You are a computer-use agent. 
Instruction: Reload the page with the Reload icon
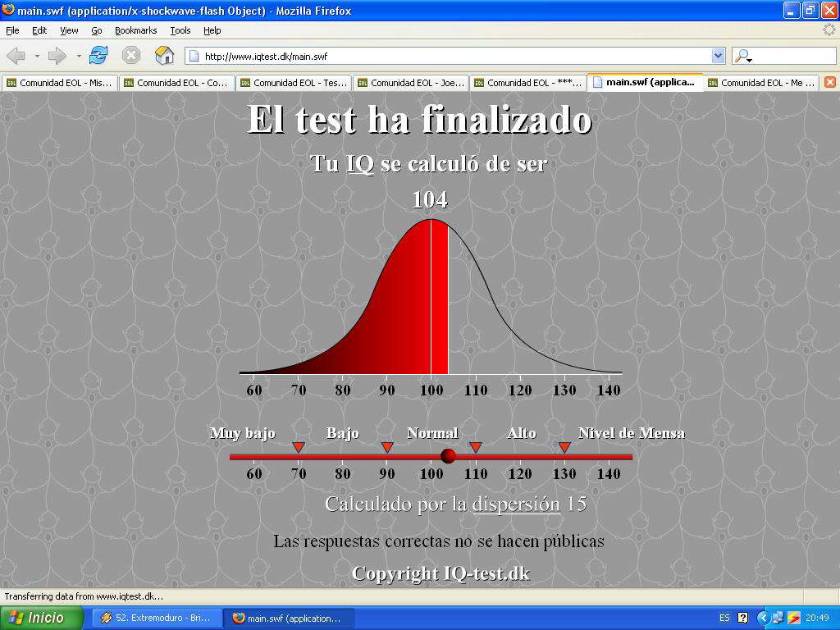coord(98,55)
